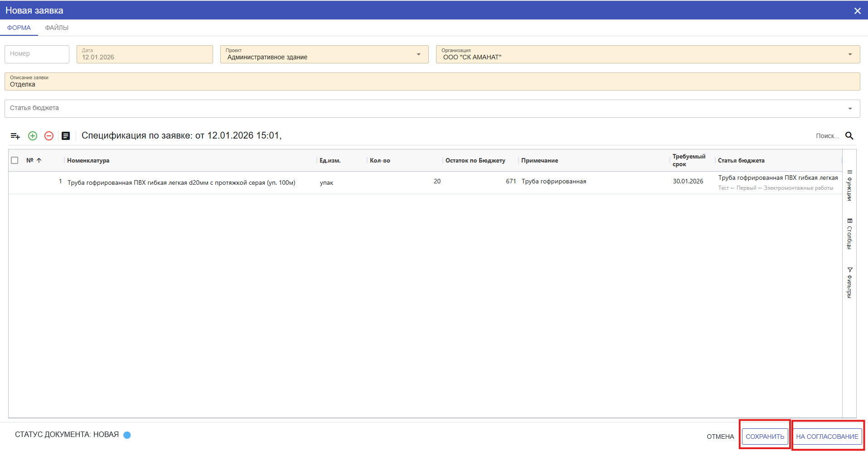Click the search magnifier icon
Image resolution: width=868 pixels, height=451 pixels.
coord(849,136)
